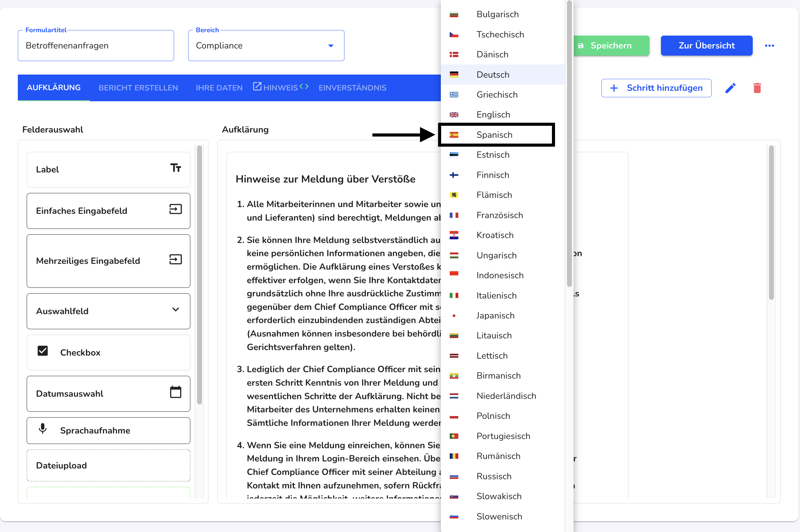Select Französisch from language list

(x=502, y=215)
